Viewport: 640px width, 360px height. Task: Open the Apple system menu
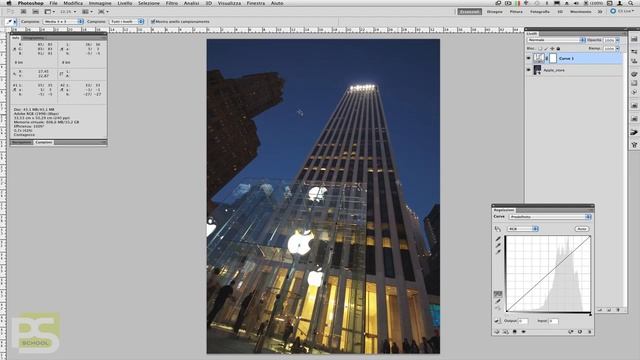(x=9, y=3)
